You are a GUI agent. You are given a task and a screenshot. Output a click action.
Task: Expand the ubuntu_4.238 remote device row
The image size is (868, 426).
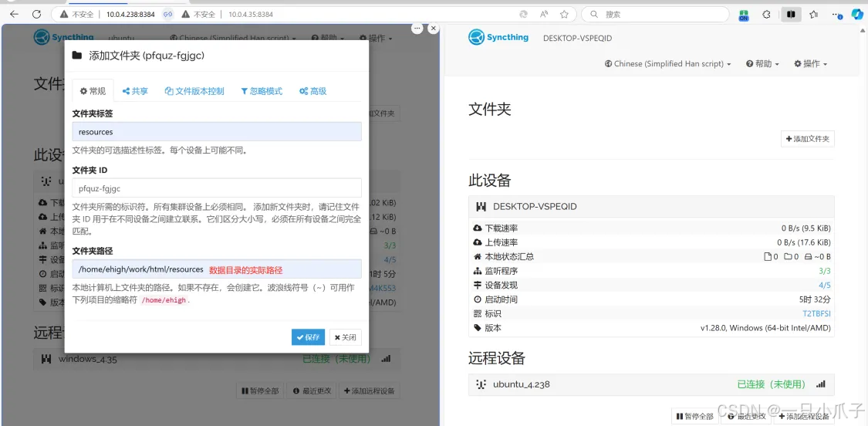(651, 384)
